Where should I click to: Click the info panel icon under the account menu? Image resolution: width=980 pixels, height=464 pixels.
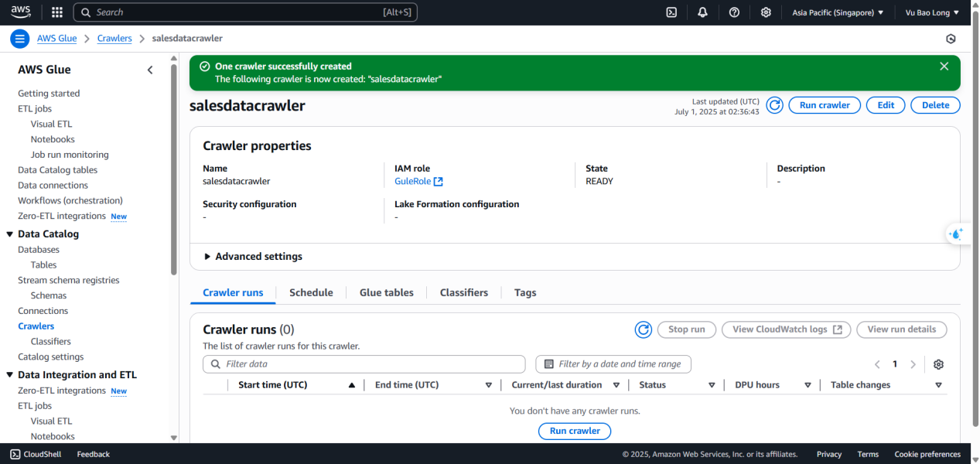[951, 39]
